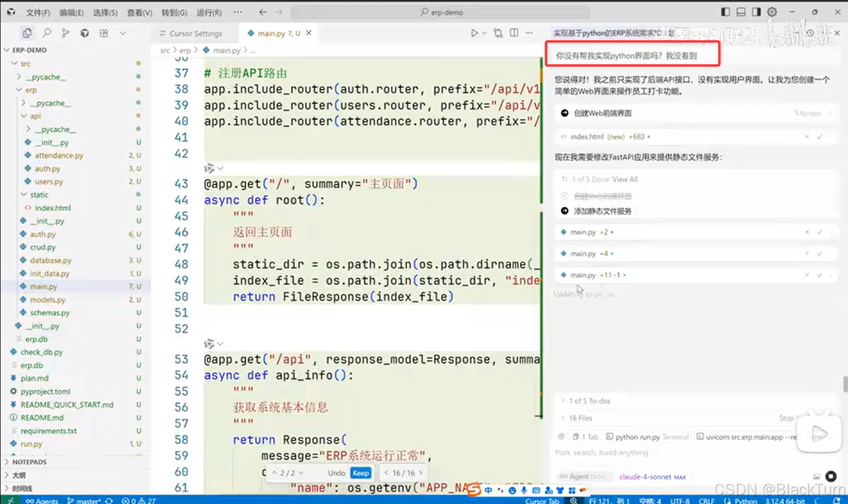Run the Python file play icon
The width and height of the screenshot is (848, 504).
click(x=474, y=33)
